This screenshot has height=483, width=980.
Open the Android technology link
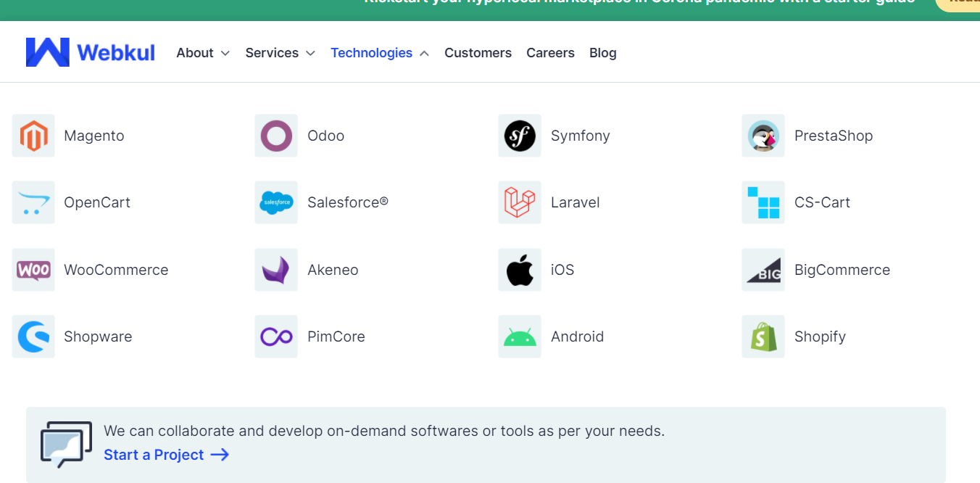tap(578, 337)
